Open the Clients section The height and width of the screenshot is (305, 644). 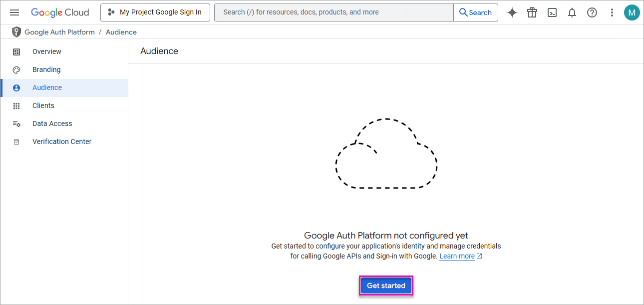pos(43,105)
